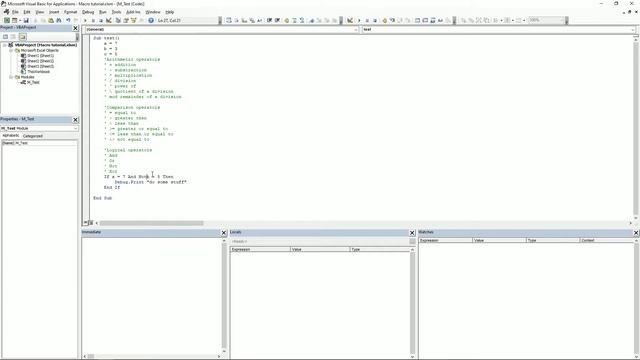The image size is (640, 360).
Task: Collapse the Microsoft Excel Objects folder
Action: tap(11, 50)
